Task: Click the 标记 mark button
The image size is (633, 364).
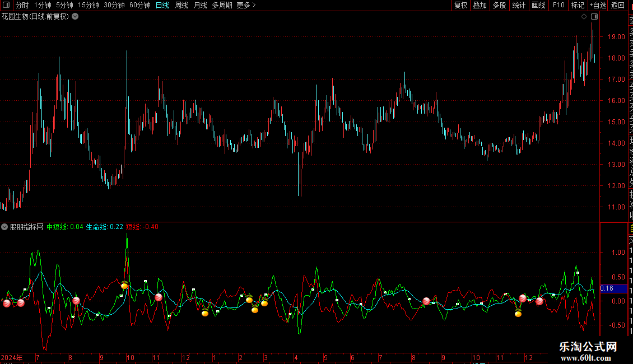Action: (578, 5)
